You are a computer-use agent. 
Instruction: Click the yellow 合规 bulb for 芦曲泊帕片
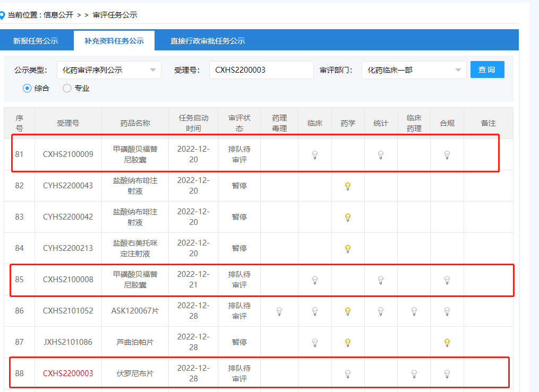(x=447, y=342)
